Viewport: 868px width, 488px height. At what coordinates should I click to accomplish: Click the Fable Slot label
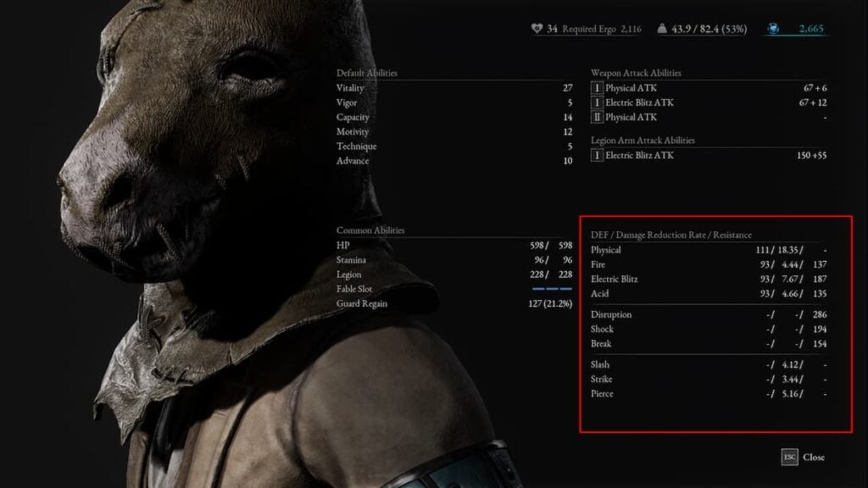354,289
